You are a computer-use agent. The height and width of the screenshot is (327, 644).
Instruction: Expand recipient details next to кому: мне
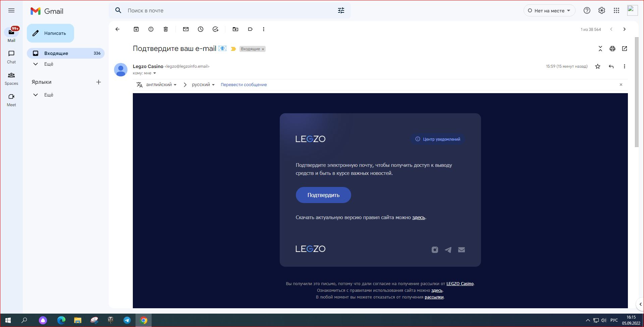[x=155, y=73]
